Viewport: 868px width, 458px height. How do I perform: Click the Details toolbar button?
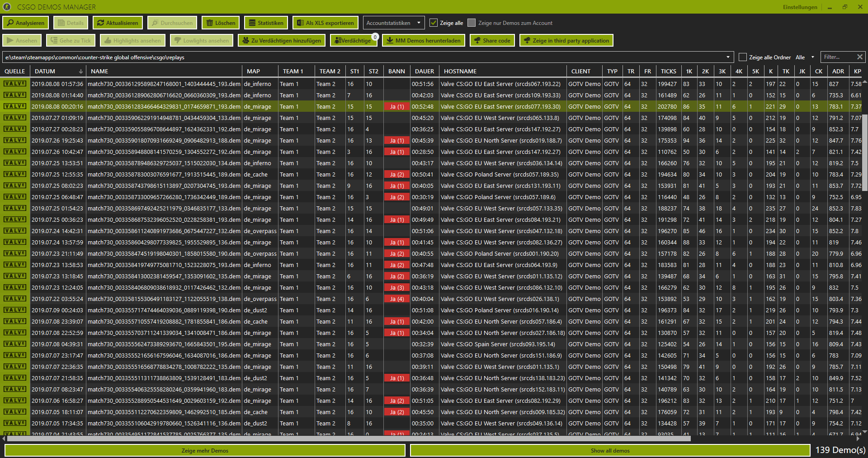(x=71, y=23)
